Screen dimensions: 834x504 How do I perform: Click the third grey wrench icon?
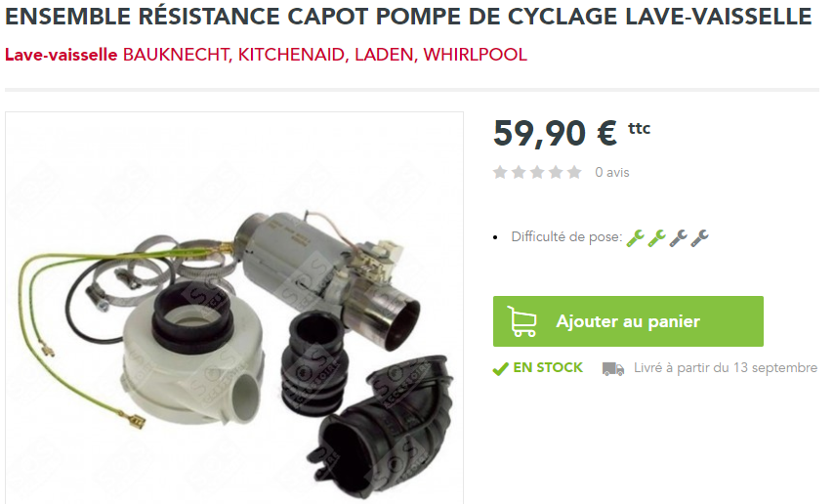678,238
